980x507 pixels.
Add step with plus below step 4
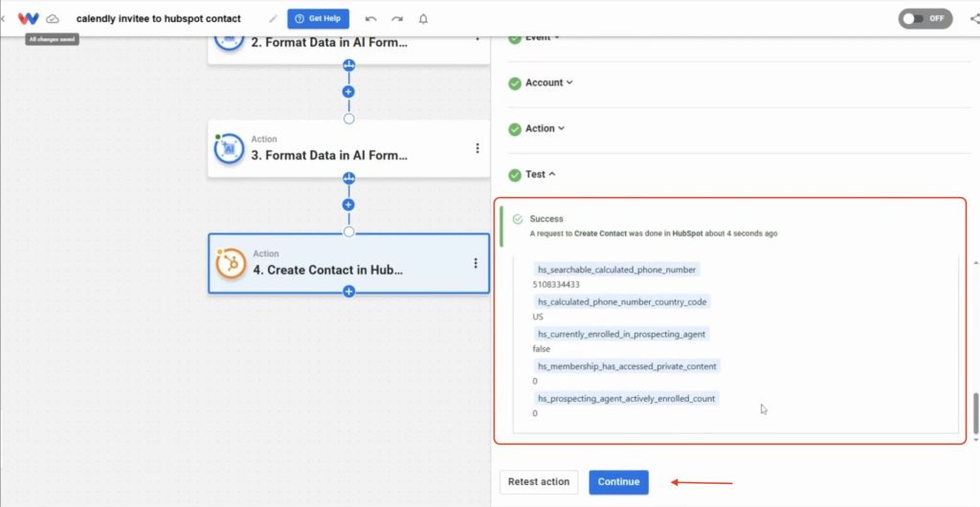point(348,292)
